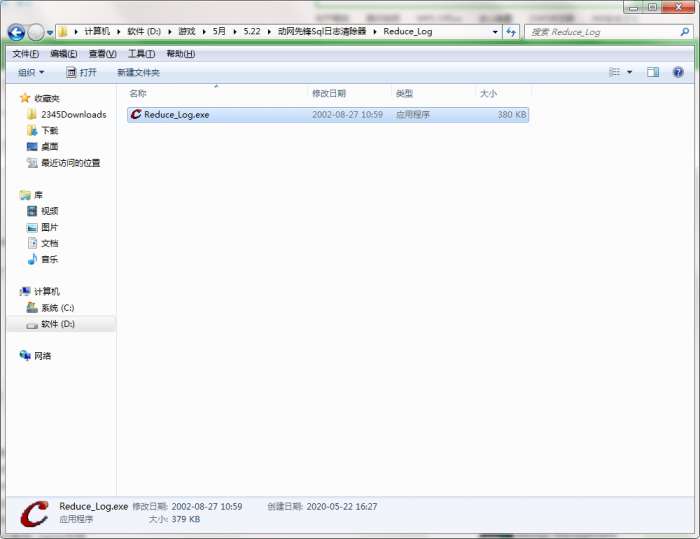700x539 pixels.
Task: Click the Reduce_Log.exe red C icon in list
Action: [x=136, y=115]
